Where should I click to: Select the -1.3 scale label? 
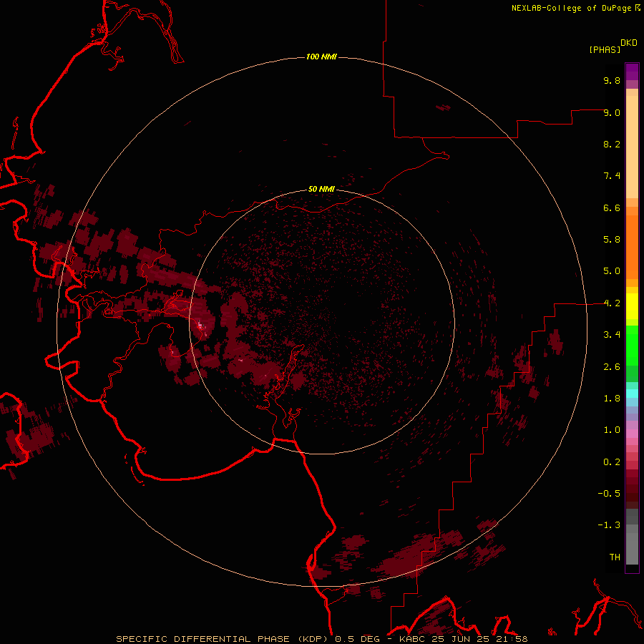pyautogui.click(x=609, y=525)
